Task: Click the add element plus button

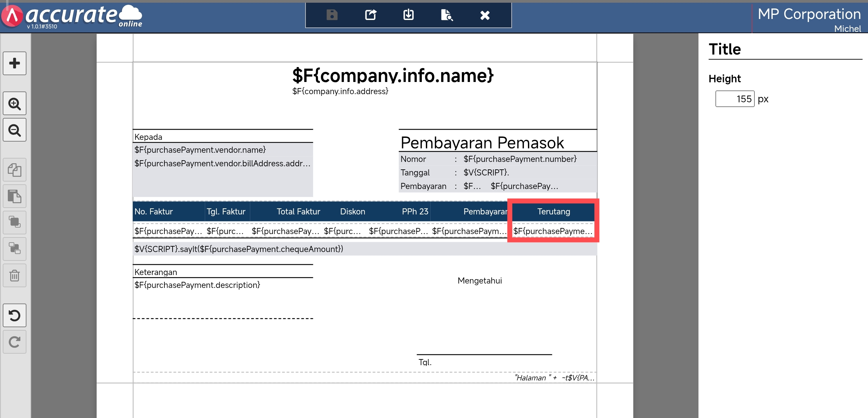Action: [15, 63]
